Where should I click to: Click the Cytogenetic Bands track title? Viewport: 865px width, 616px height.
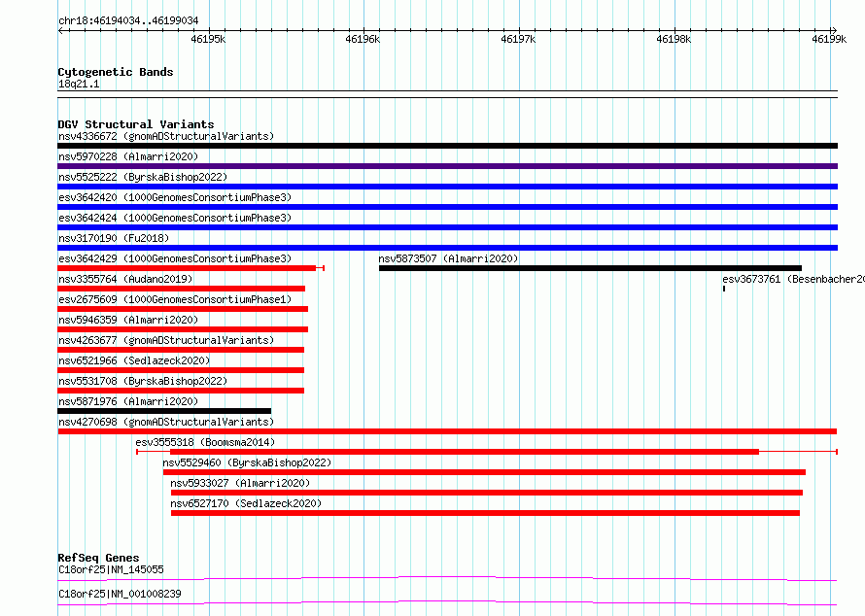[116, 72]
